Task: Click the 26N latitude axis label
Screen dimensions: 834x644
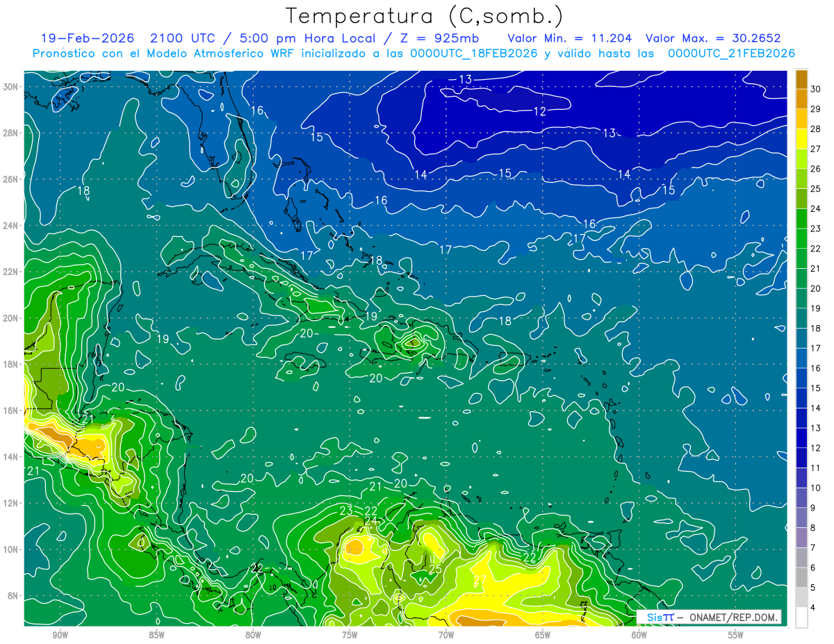Action: (x=10, y=179)
